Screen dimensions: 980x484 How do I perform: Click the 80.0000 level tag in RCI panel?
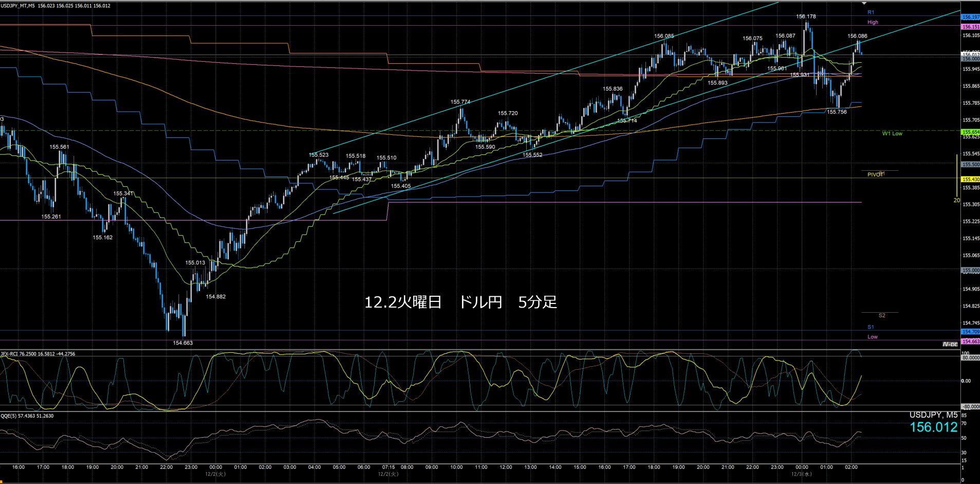[970, 357]
